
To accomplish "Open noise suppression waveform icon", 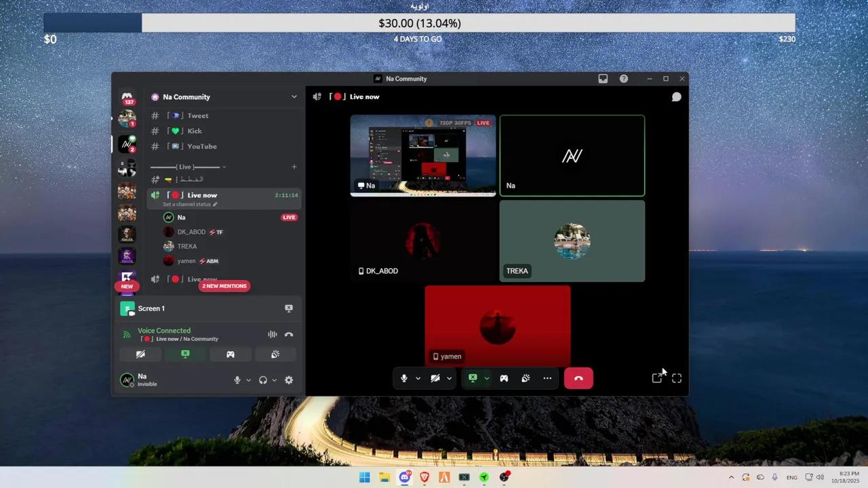I will tap(273, 334).
